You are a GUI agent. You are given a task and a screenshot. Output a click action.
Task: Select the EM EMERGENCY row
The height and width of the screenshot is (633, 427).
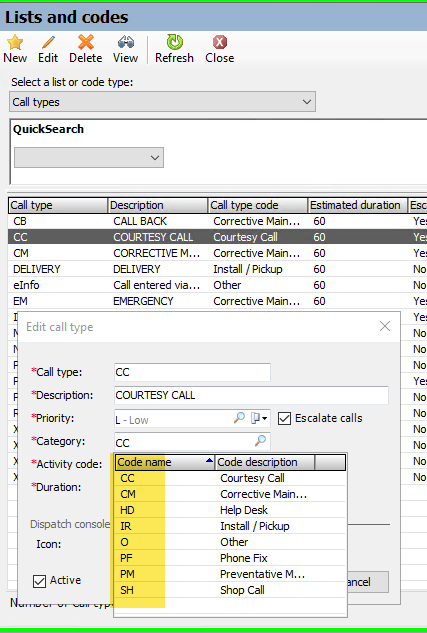pos(218,301)
